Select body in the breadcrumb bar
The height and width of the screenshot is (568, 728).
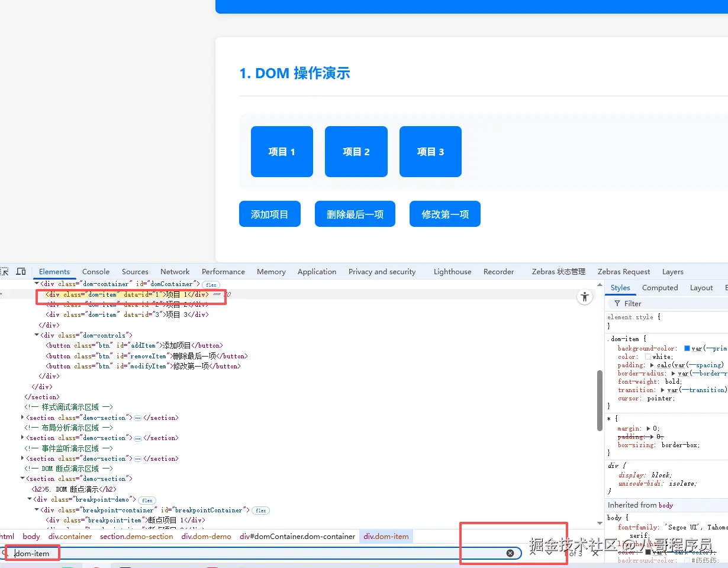pyautogui.click(x=31, y=536)
